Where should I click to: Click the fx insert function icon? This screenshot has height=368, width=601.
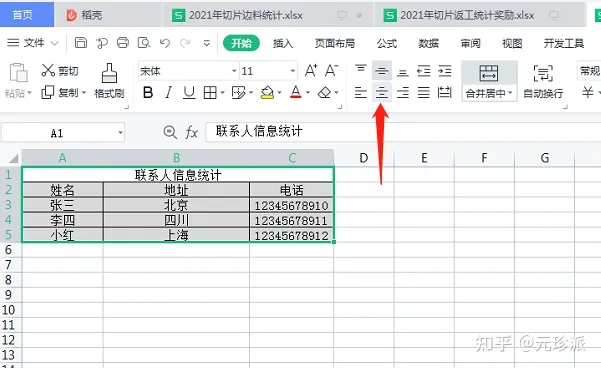point(191,132)
